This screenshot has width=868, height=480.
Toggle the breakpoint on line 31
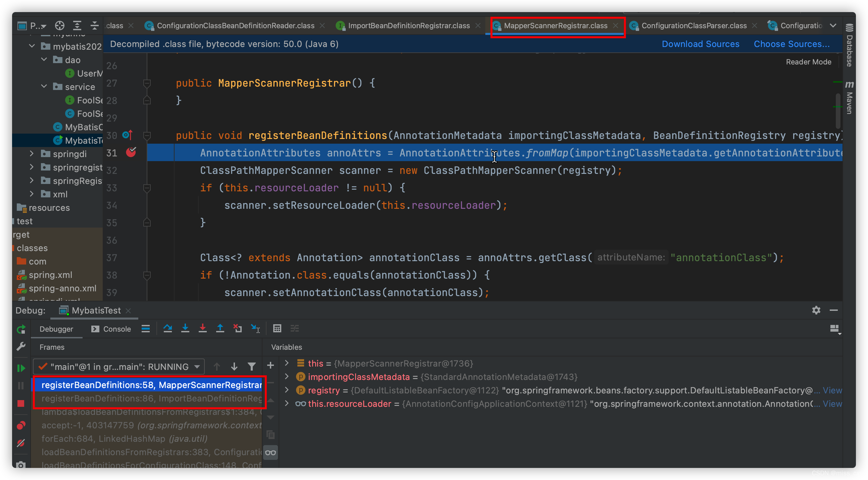pos(131,152)
